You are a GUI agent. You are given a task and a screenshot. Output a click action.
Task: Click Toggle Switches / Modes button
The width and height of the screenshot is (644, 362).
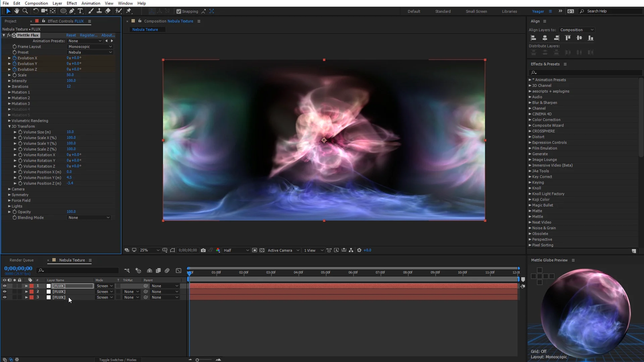(118, 360)
